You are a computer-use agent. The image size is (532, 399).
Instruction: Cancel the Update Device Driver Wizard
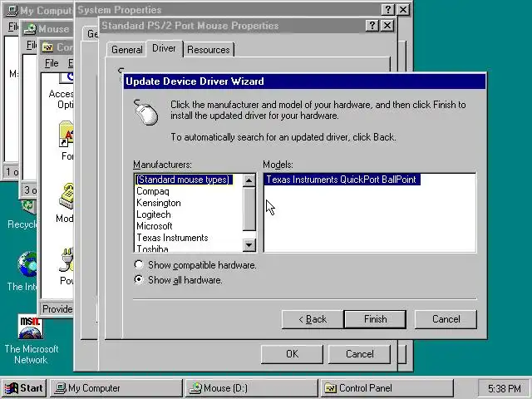click(x=446, y=319)
